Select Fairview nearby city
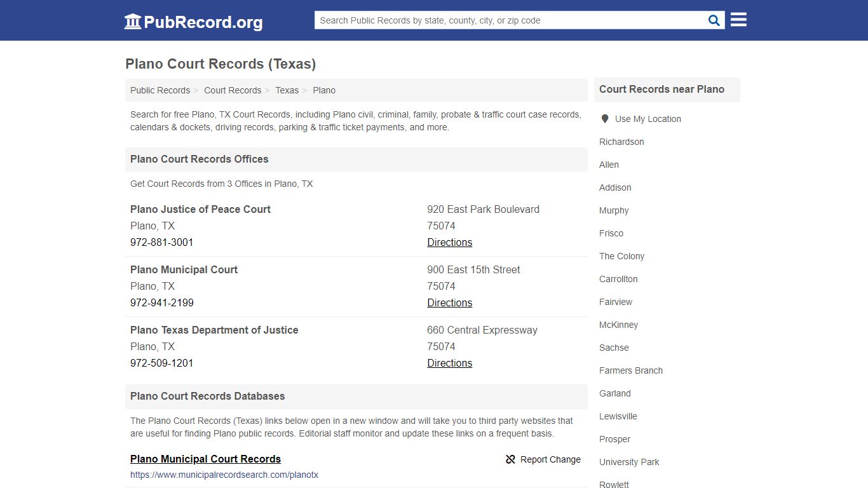The width and height of the screenshot is (868, 488). click(x=616, y=302)
